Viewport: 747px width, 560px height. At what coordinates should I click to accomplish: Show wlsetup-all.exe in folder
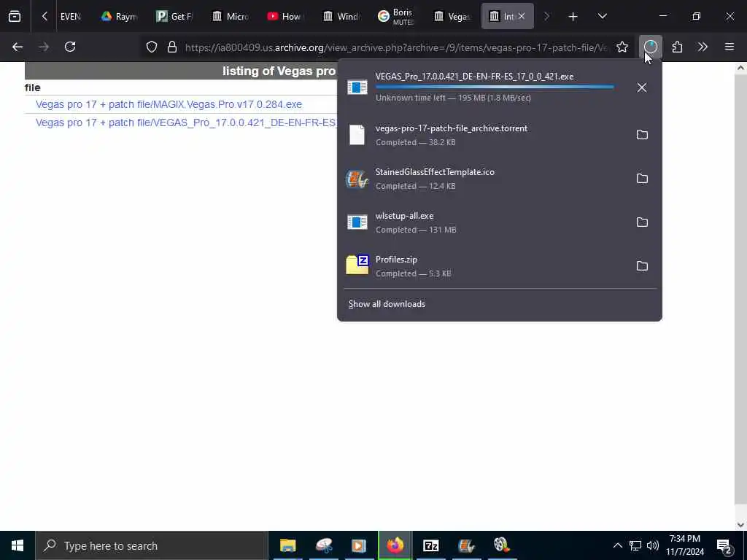(x=642, y=222)
